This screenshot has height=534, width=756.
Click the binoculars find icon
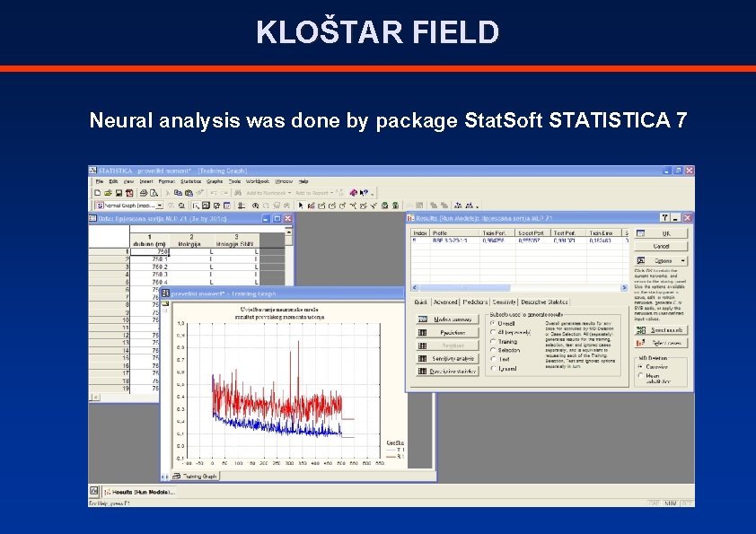238,193
